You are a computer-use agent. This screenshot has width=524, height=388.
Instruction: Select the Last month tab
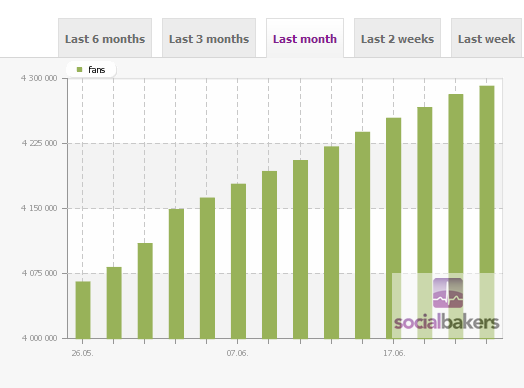point(305,38)
